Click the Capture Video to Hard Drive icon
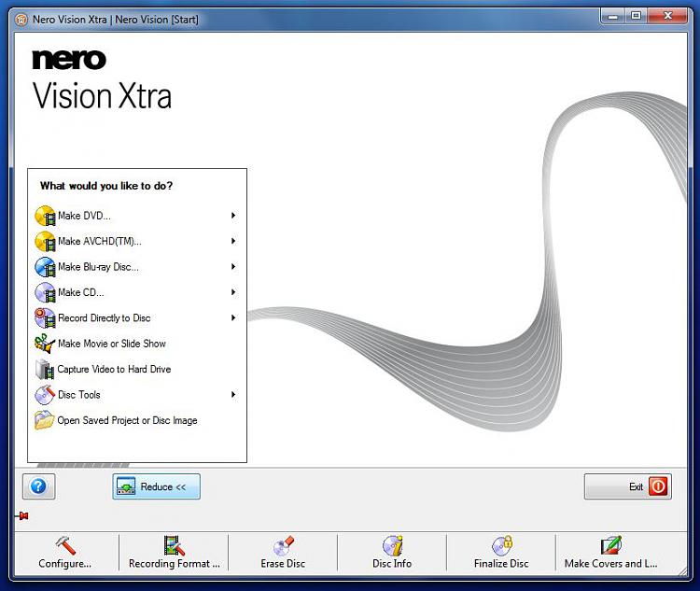The width and height of the screenshot is (700, 591). tap(45, 370)
